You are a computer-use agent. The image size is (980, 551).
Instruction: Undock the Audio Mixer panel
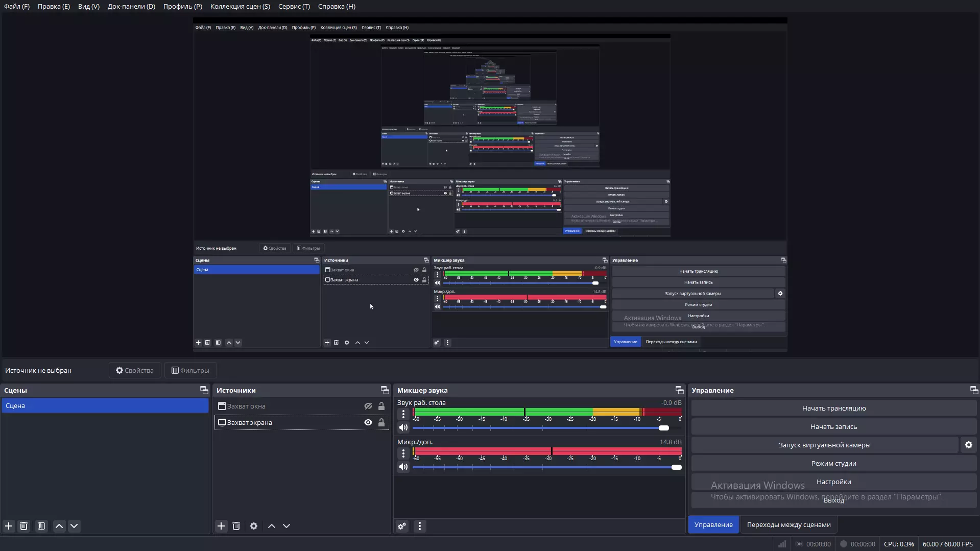[x=680, y=390]
